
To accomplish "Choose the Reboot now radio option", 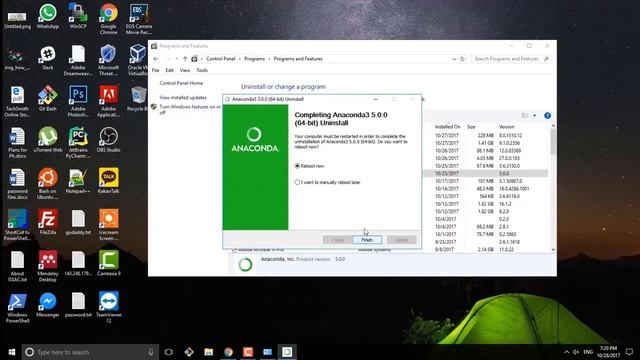I will [309, 166].
